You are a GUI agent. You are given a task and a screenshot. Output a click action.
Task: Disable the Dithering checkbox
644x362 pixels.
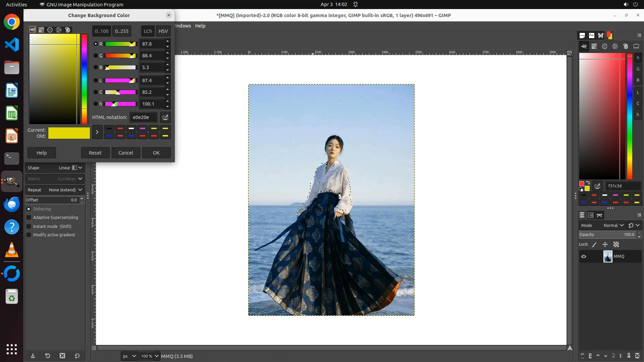click(x=29, y=209)
